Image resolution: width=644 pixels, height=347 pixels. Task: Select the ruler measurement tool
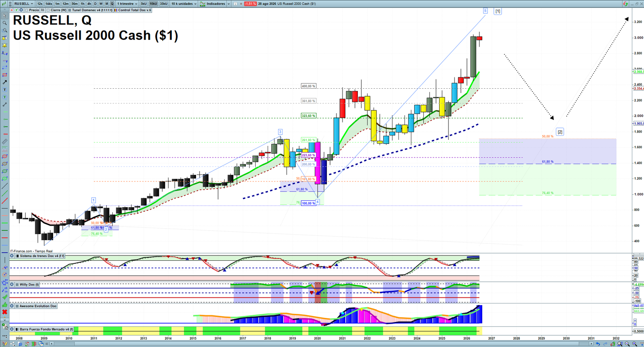click(5, 141)
